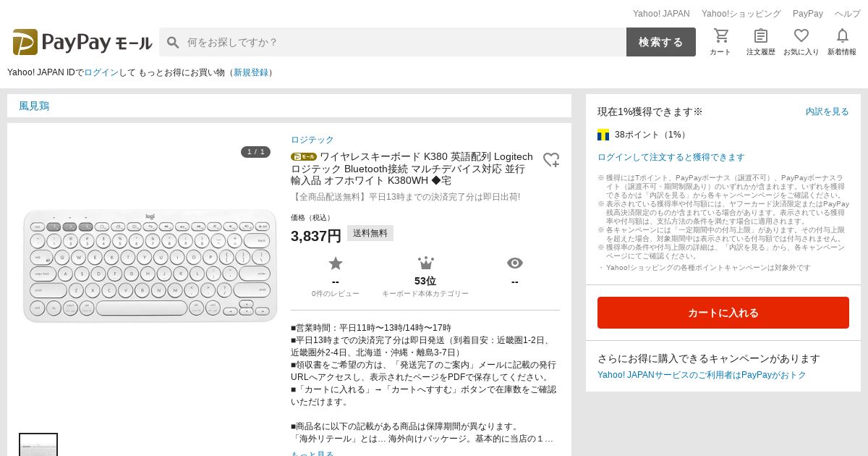Screen dimensions: 868x456
Task: Click the 38ポイント（1%） text
Action: click(x=652, y=135)
